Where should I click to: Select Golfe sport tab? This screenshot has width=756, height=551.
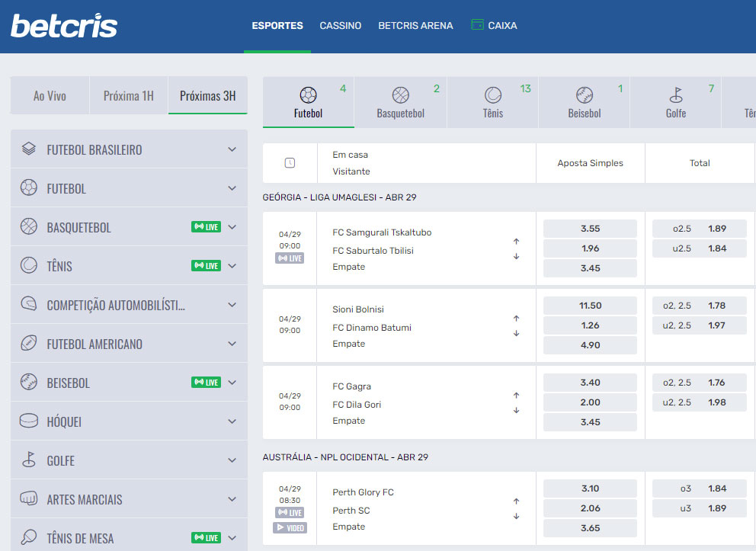(676, 102)
